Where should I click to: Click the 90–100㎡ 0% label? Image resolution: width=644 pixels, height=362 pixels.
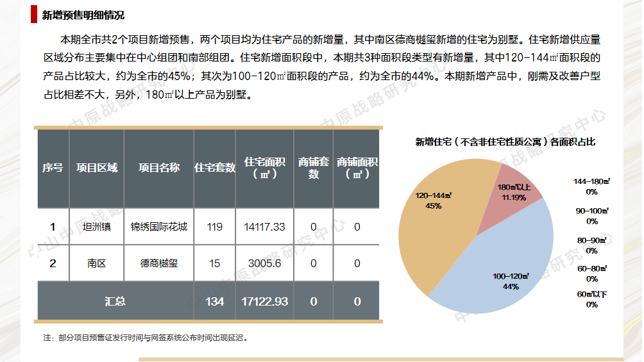pos(592,216)
